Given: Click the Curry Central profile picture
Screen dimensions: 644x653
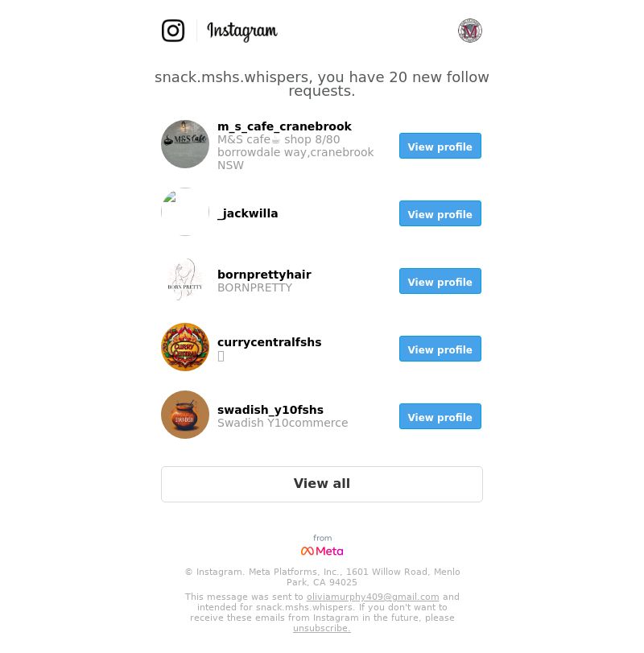Looking at the screenshot, I should point(185,347).
